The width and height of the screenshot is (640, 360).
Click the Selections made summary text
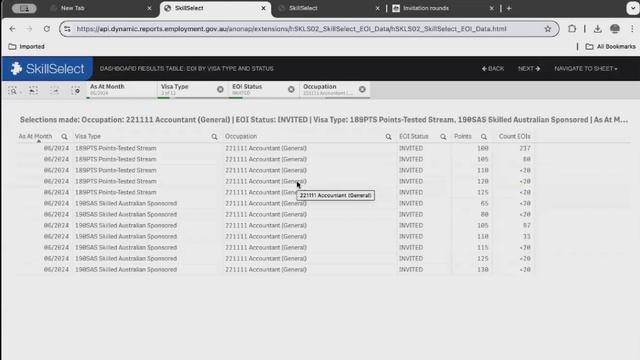(324, 120)
